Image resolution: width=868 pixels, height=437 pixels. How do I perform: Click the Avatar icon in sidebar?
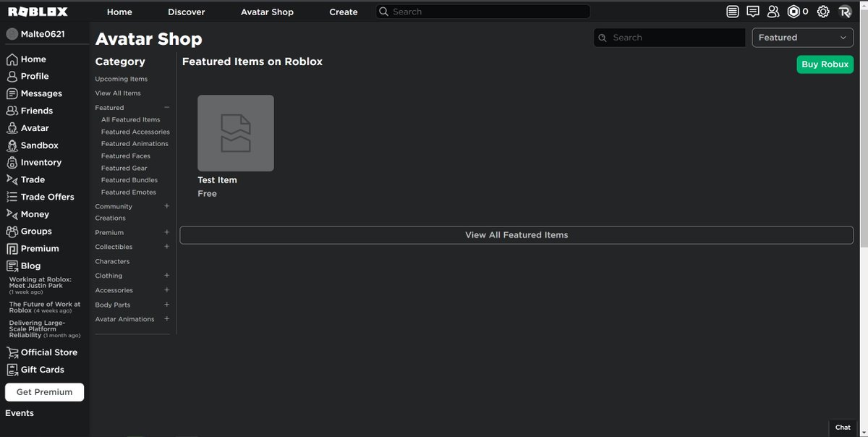[x=12, y=128]
